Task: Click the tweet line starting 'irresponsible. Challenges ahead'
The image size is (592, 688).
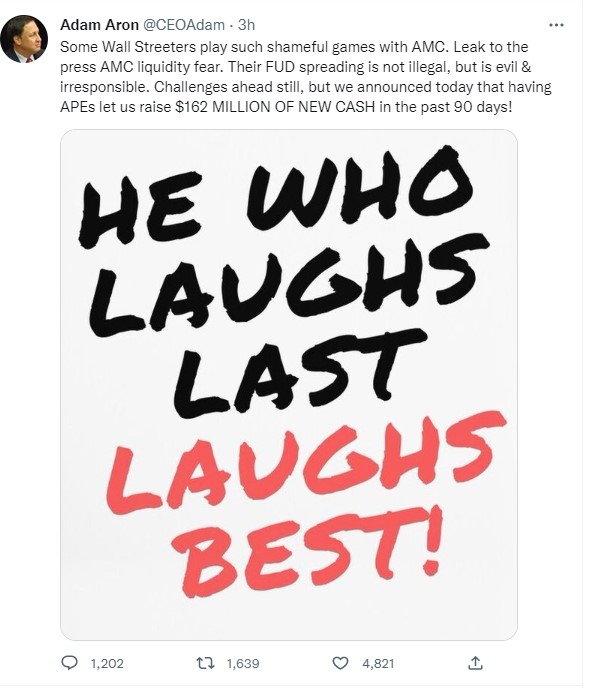Action: click(x=305, y=86)
